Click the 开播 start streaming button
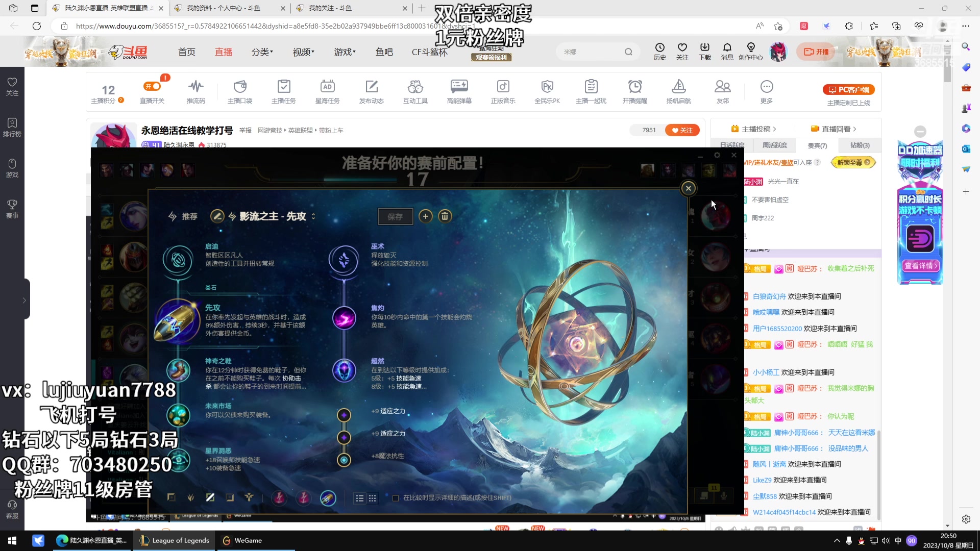The width and height of the screenshot is (980, 551). [816, 52]
